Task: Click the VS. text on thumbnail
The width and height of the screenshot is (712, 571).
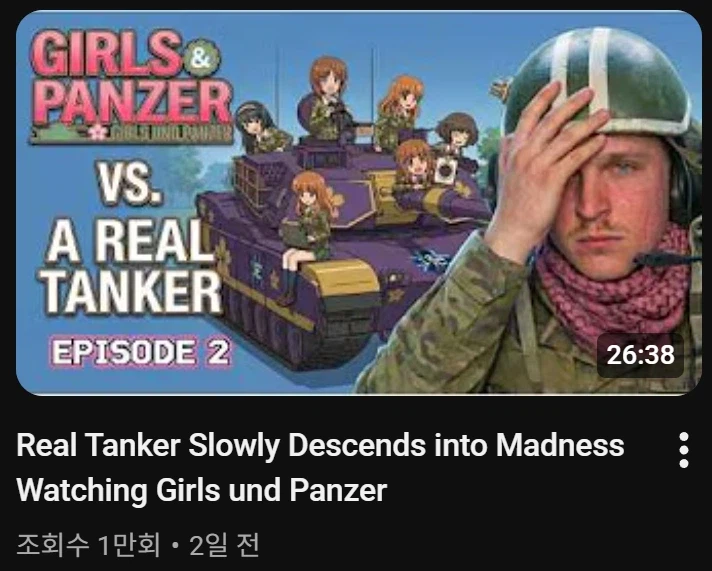Action: point(129,183)
